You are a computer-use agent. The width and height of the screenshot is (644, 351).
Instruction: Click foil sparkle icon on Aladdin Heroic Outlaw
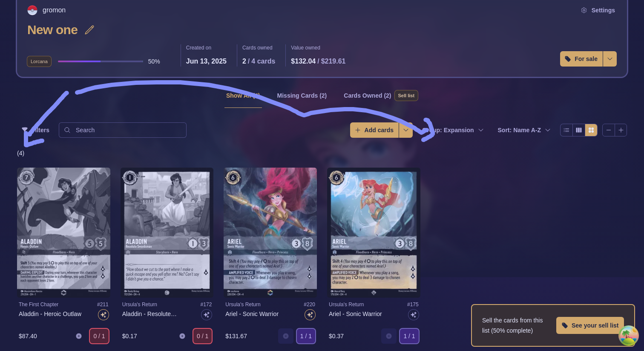103,315
